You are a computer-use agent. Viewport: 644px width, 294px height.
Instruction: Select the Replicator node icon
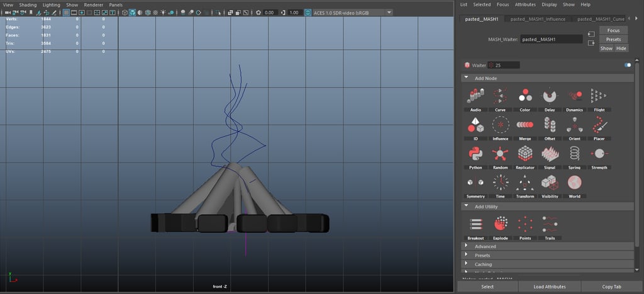point(525,154)
